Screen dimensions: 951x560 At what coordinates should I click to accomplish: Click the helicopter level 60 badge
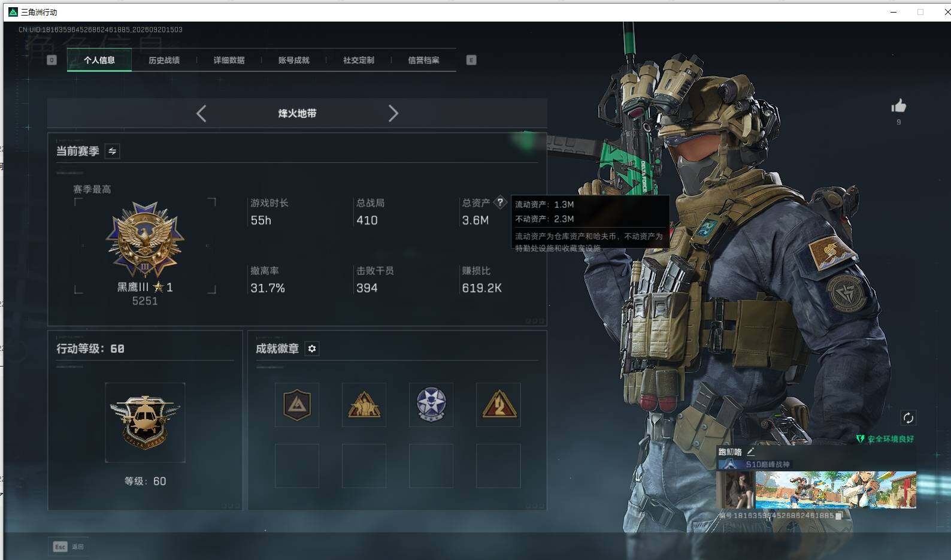[145, 422]
